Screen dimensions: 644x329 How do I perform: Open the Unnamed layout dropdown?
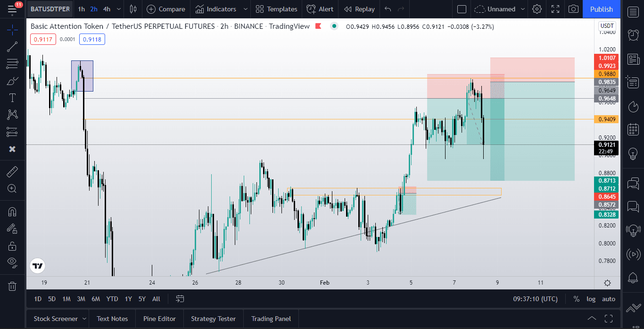[501, 9]
